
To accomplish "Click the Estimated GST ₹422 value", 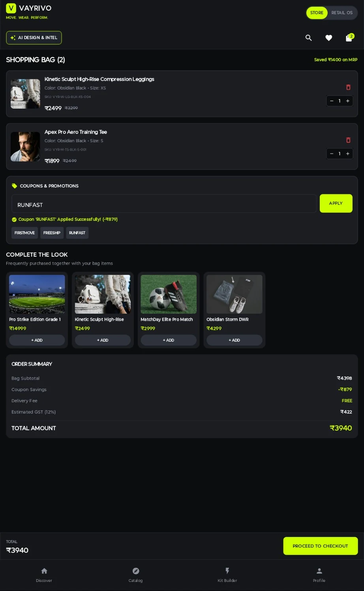I will point(346,412).
